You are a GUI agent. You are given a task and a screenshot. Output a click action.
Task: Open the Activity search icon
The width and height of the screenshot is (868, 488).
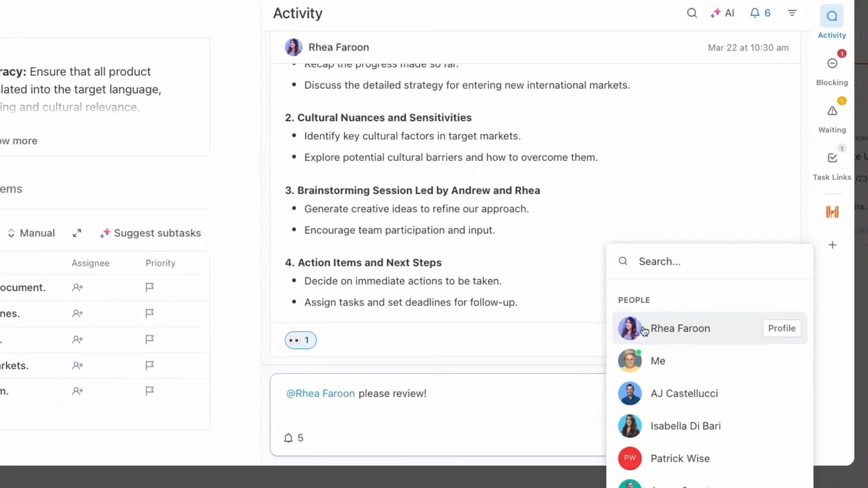692,13
